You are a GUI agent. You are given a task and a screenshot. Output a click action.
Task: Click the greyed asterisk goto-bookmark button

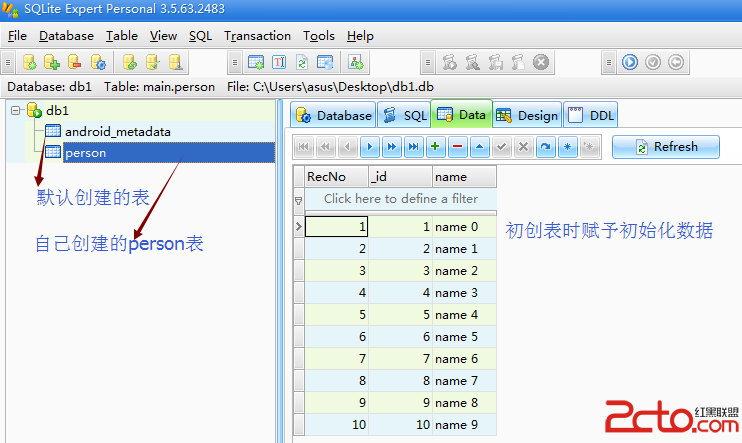(589, 147)
